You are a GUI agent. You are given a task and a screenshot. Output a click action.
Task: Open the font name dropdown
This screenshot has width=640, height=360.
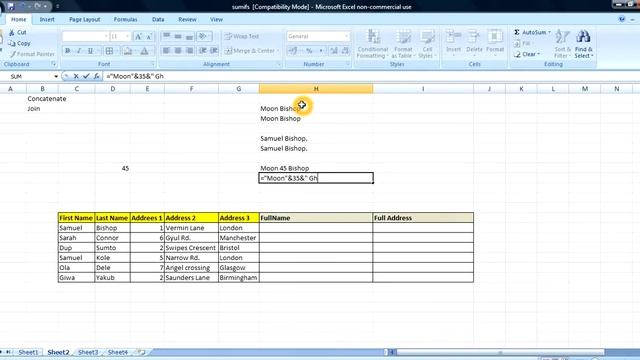106,37
